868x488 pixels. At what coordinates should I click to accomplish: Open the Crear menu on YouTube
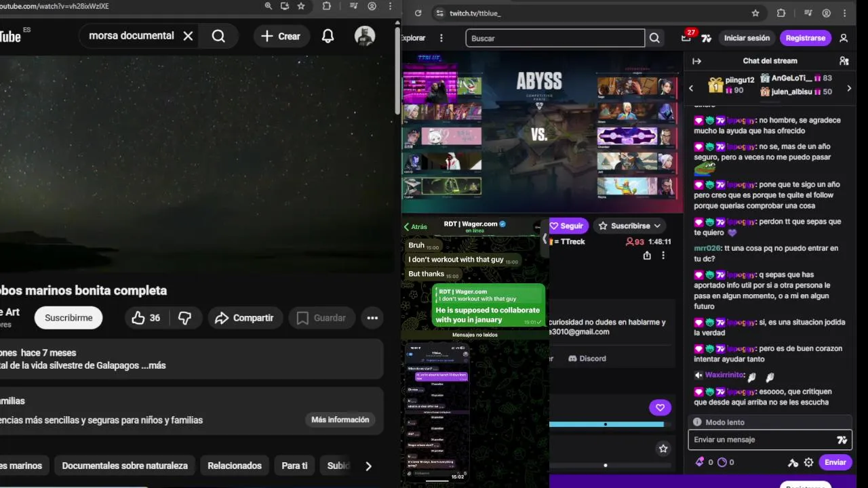[x=281, y=36]
